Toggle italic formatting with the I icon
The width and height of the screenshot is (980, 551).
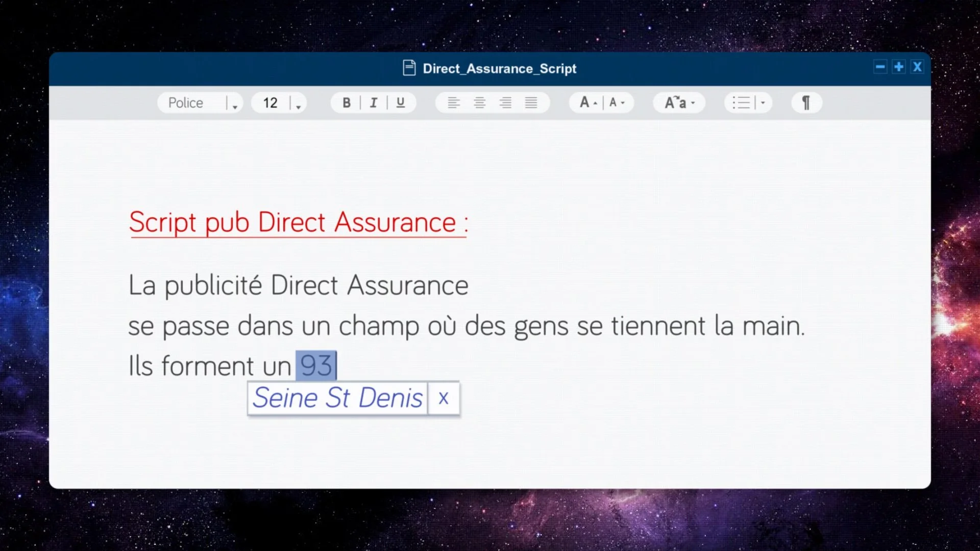click(374, 103)
